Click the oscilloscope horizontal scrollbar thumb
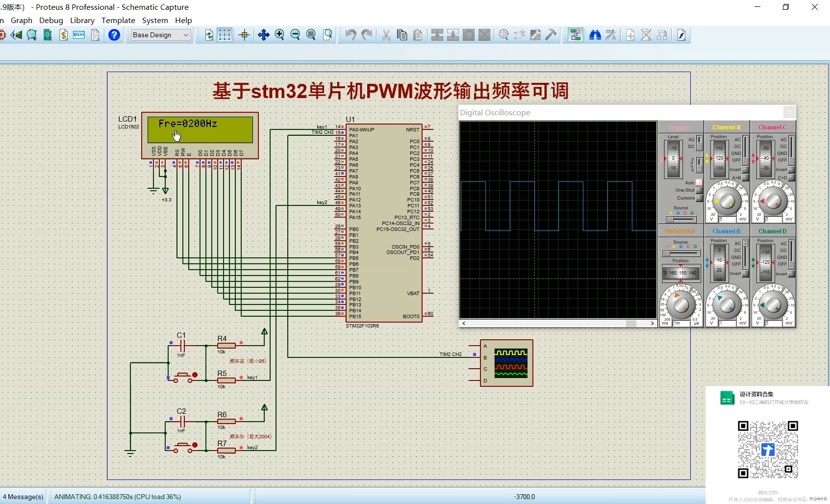Viewport: 830px width, 504px height. pyautogui.click(x=631, y=324)
